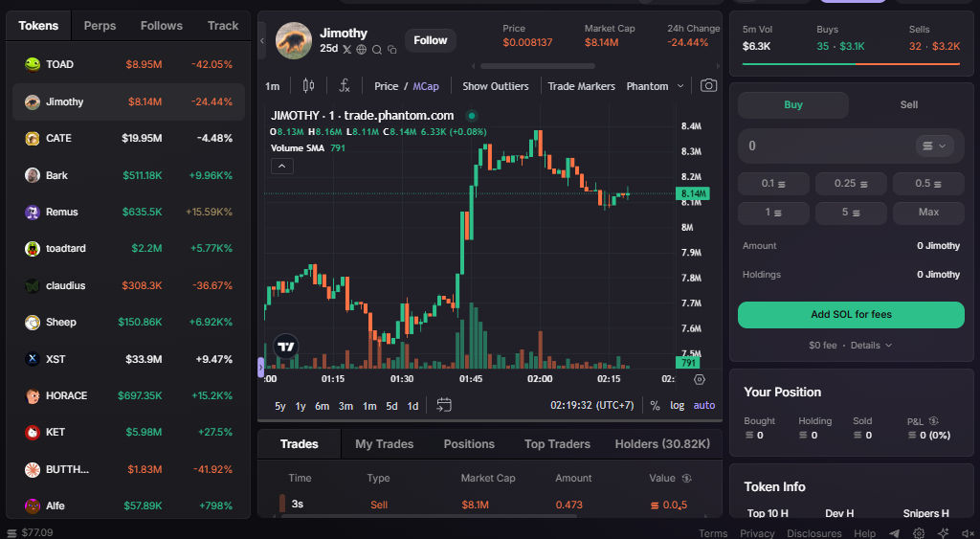Image resolution: width=980 pixels, height=539 pixels.
Task: Open settings gear icon in footer
Action: [919, 533]
